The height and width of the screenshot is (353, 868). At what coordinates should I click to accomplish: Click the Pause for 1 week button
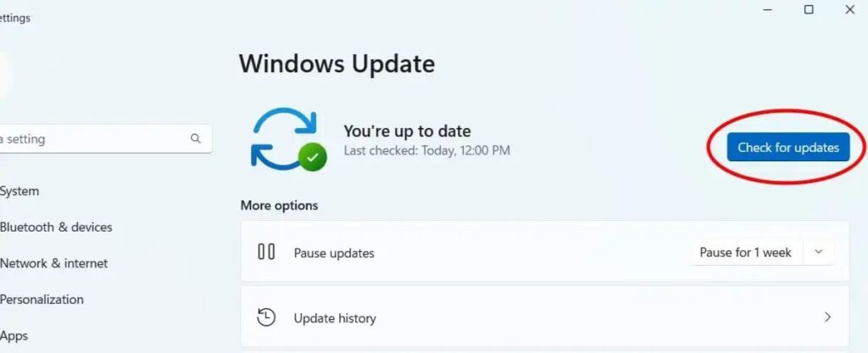click(x=745, y=252)
